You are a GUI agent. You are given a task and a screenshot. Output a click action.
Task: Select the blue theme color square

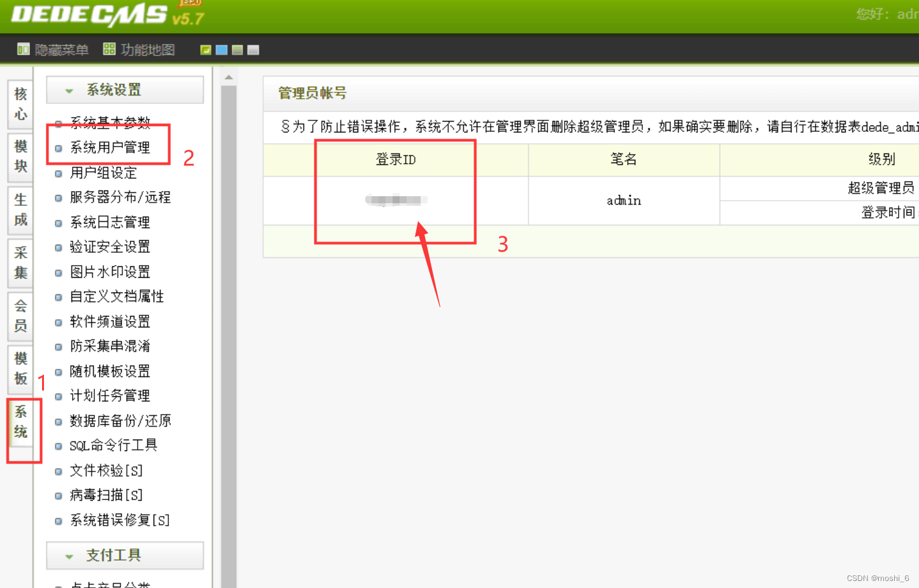pos(221,49)
